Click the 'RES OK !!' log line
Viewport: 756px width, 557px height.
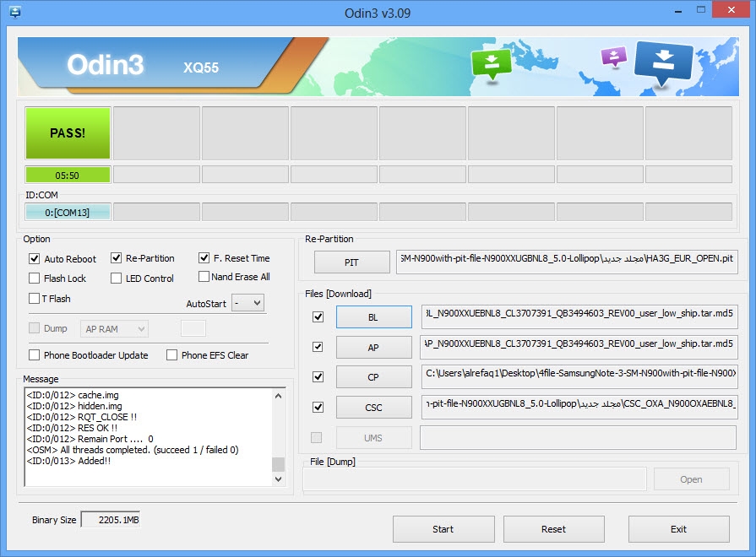click(x=72, y=428)
